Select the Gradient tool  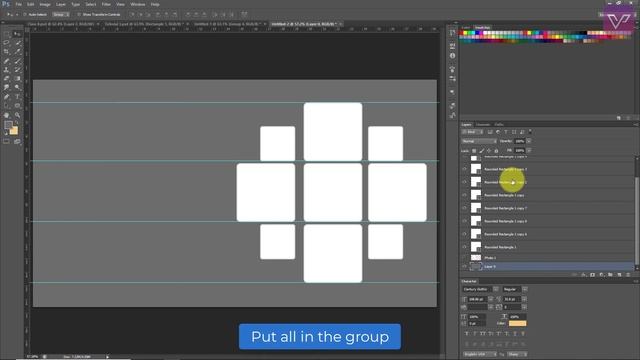pyautogui.click(x=17, y=78)
